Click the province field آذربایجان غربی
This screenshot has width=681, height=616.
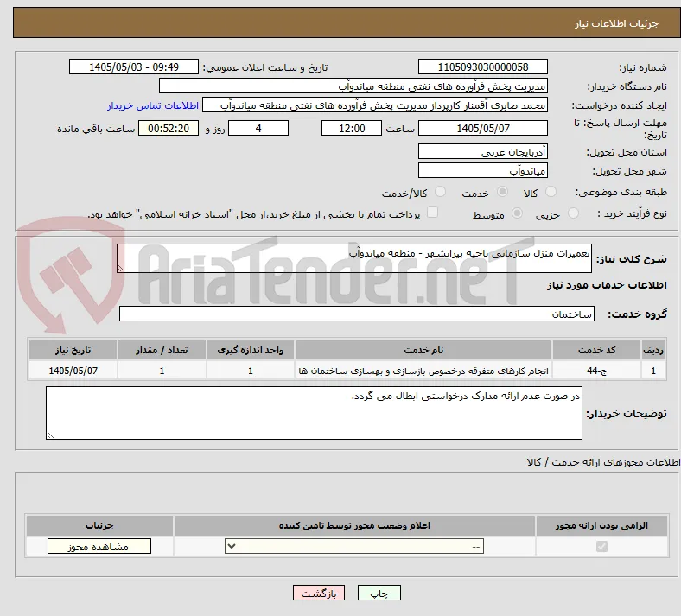(483, 151)
